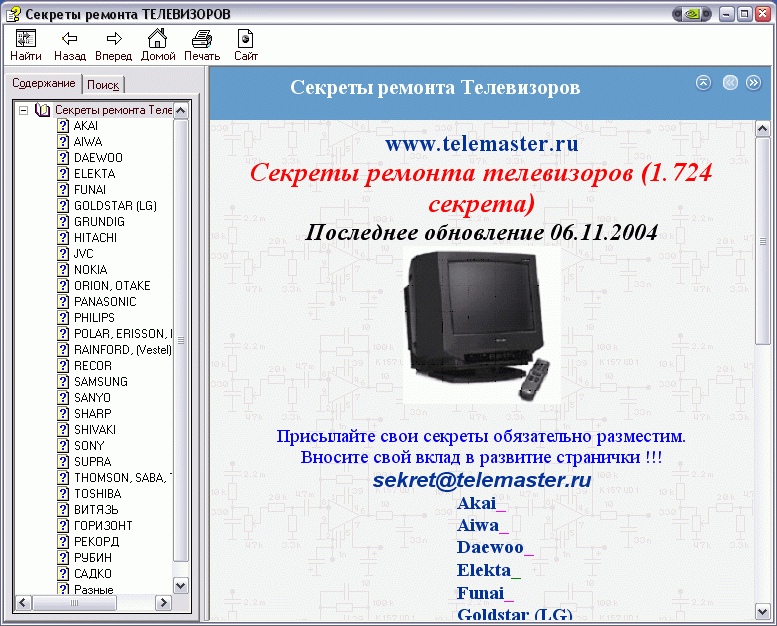777x626 pixels.
Task: Click the Найти (Find) toolbar icon
Action: point(26,45)
